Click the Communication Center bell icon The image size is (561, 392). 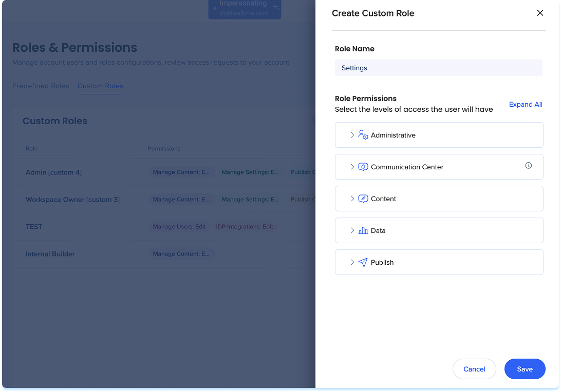point(363,167)
